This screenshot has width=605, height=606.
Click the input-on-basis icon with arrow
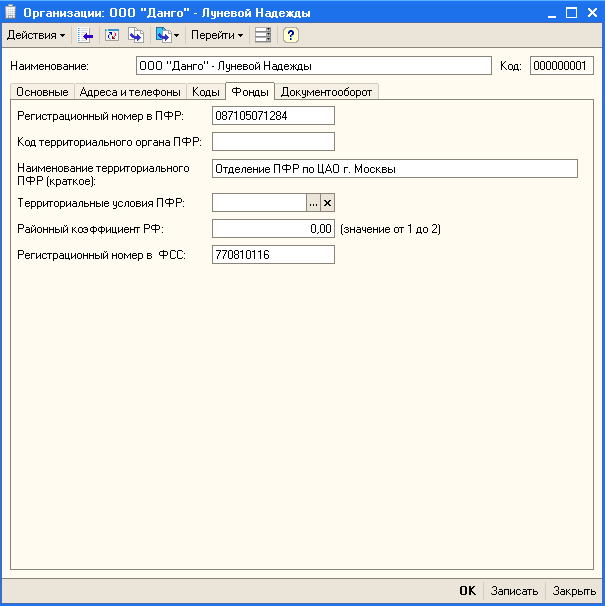click(163, 35)
